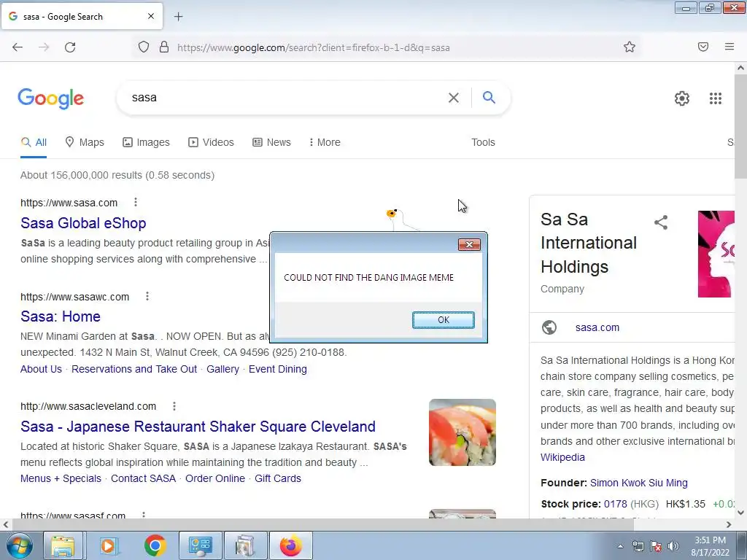This screenshot has width=747, height=560.
Task: Bookmark this page with the star icon
Action: pyautogui.click(x=630, y=47)
